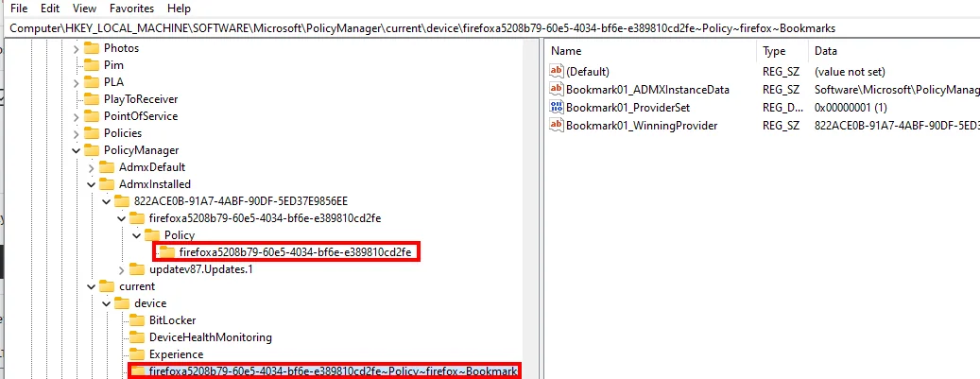Screen dimensions: 980x379
Task: Expand the AdmxDefault tree node
Action: (x=92, y=167)
